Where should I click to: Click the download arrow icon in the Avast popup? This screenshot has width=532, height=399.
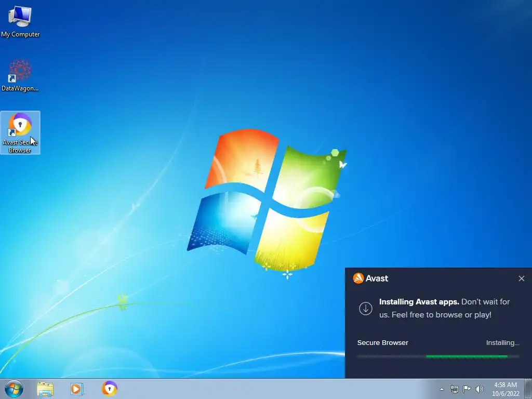(x=365, y=309)
